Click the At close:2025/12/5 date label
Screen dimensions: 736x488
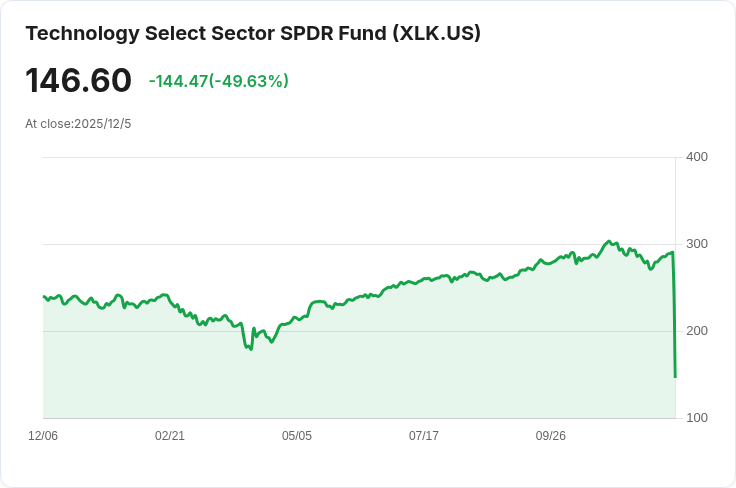tap(78, 124)
